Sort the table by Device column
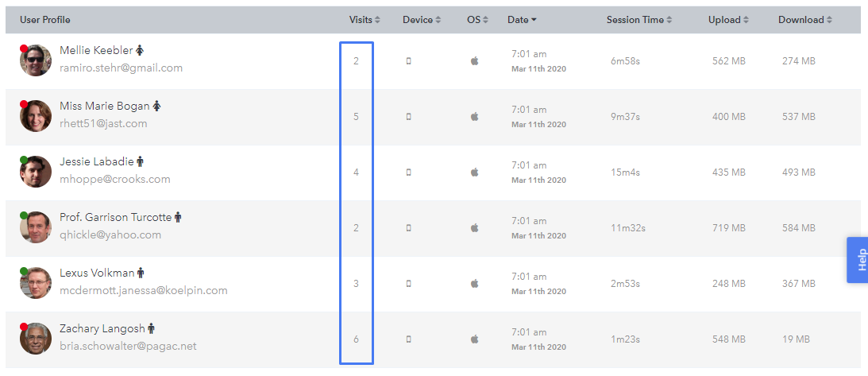 422,20
